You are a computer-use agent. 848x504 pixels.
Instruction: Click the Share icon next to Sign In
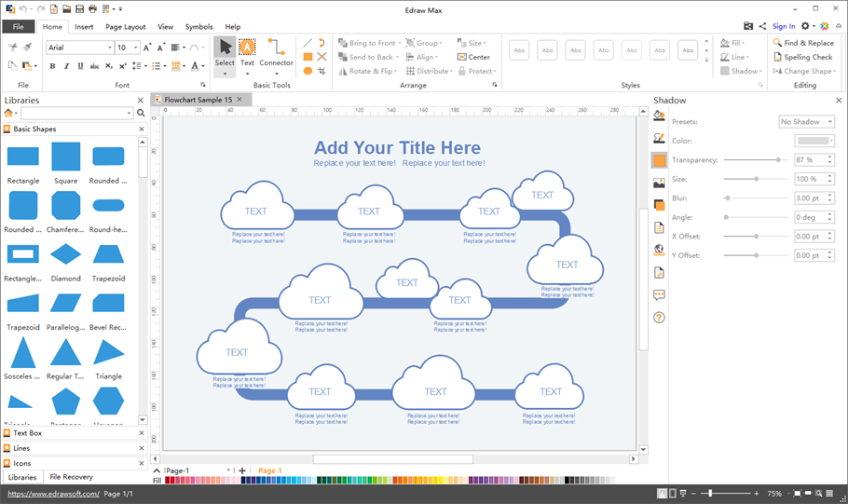pyautogui.click(x=763, y=27)
